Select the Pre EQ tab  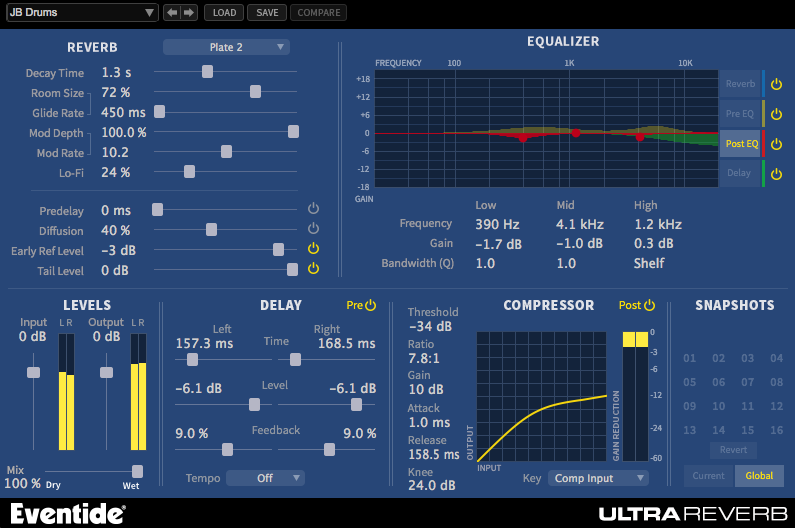pos(740,114)
